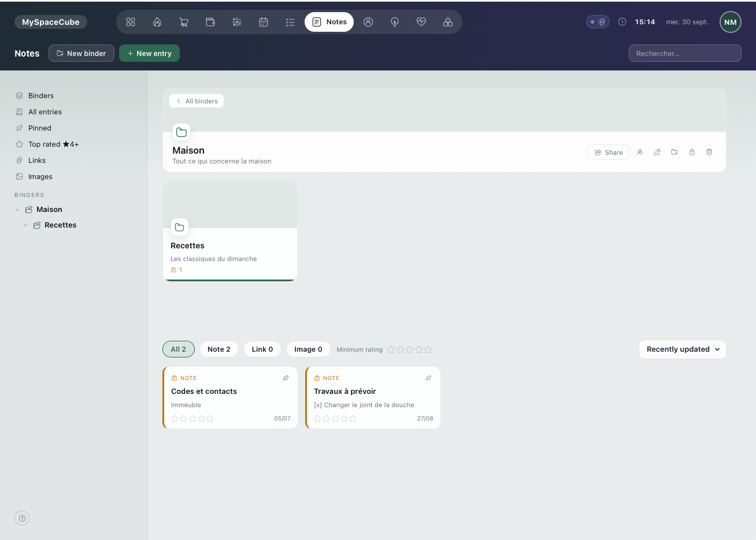Image resolution: width=756 pixels, height=540 pixels.
Task: Lock the Maison binder
Action: point(692,152)
